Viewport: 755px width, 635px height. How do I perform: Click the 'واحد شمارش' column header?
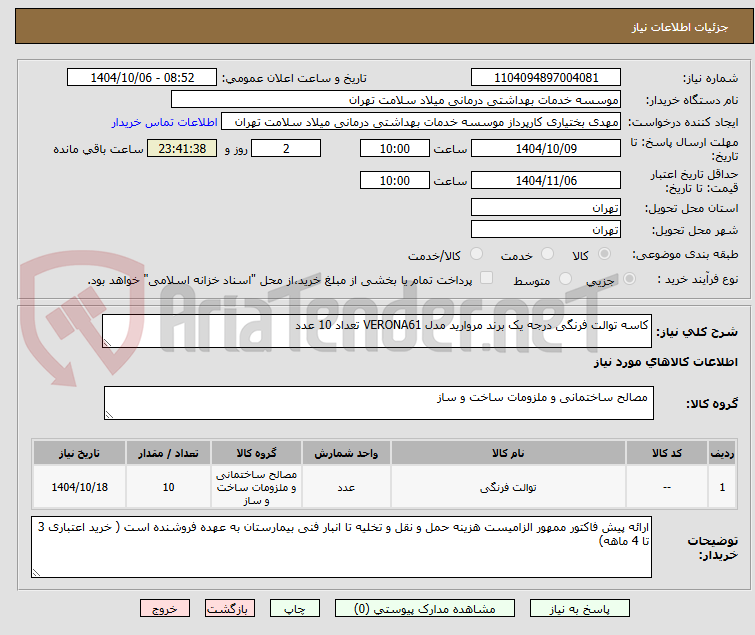(346, 453)
